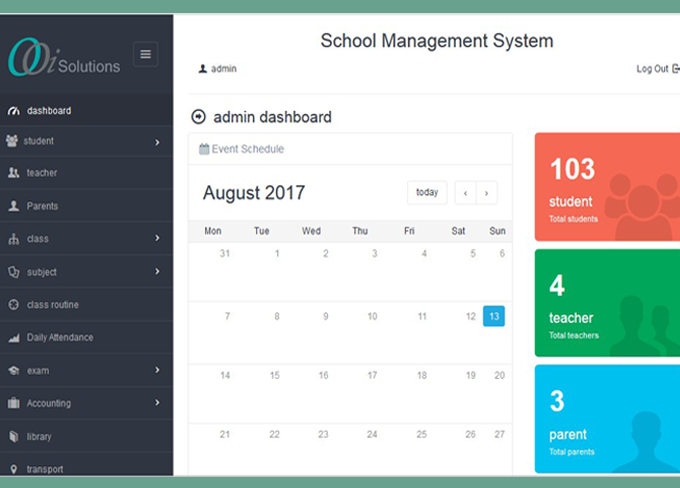Screen dimensions: 680x488
Task: Click the library book icon
Action: tap(13, 437)
